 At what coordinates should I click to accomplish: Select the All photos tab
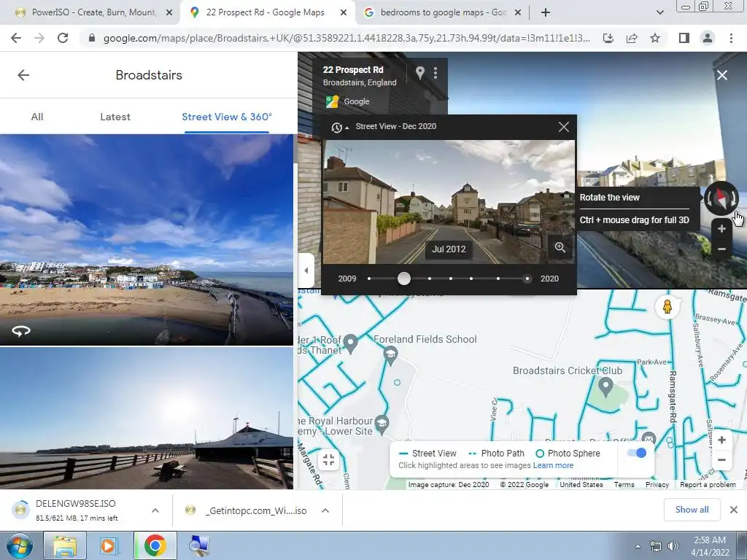[x=37, y=117]
